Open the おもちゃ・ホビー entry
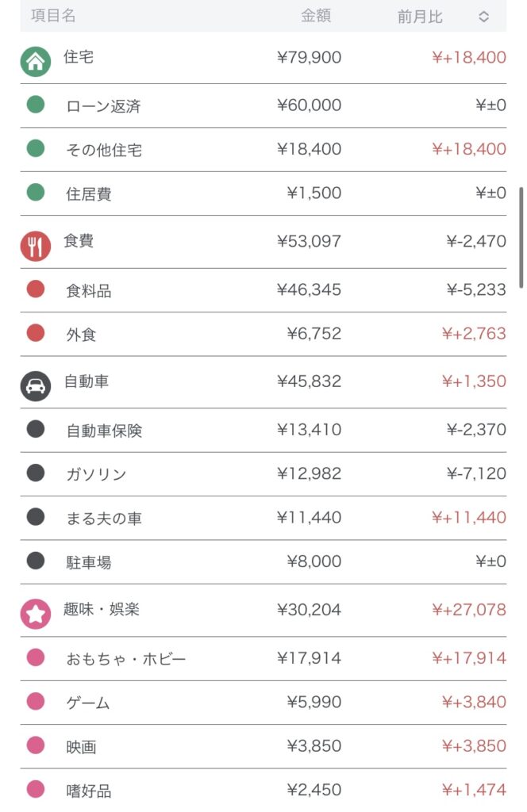527x812 pixels. click(x=126, y=659)
